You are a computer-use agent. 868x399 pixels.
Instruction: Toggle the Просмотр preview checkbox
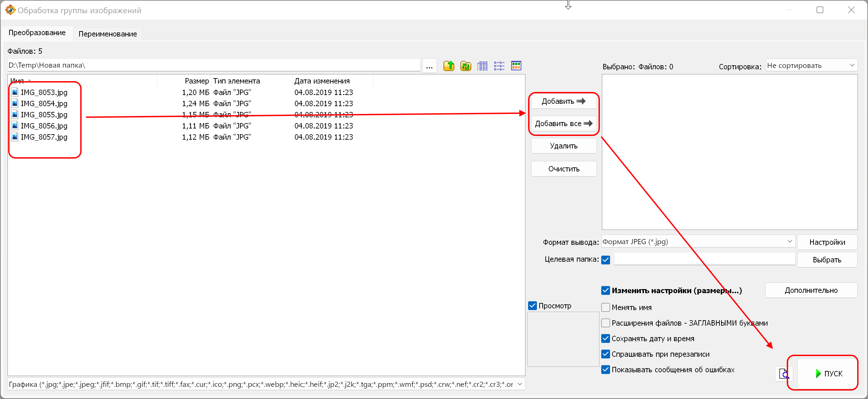(x=533, y=306)
